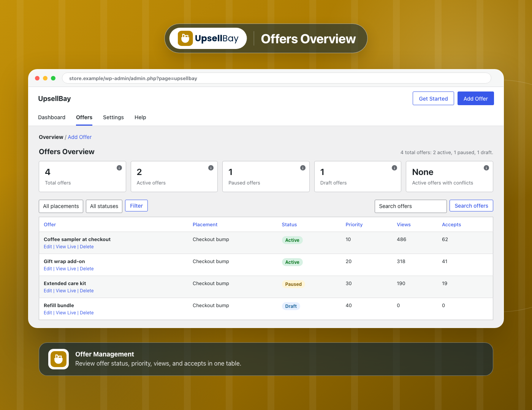Click the Search offers button
Image resolution: width=532 pixels, height=410 pixels.
click(471, 206)
